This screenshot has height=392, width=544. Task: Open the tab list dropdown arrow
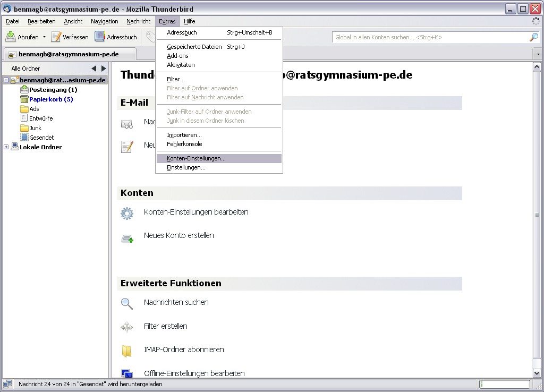coord(538,54)
